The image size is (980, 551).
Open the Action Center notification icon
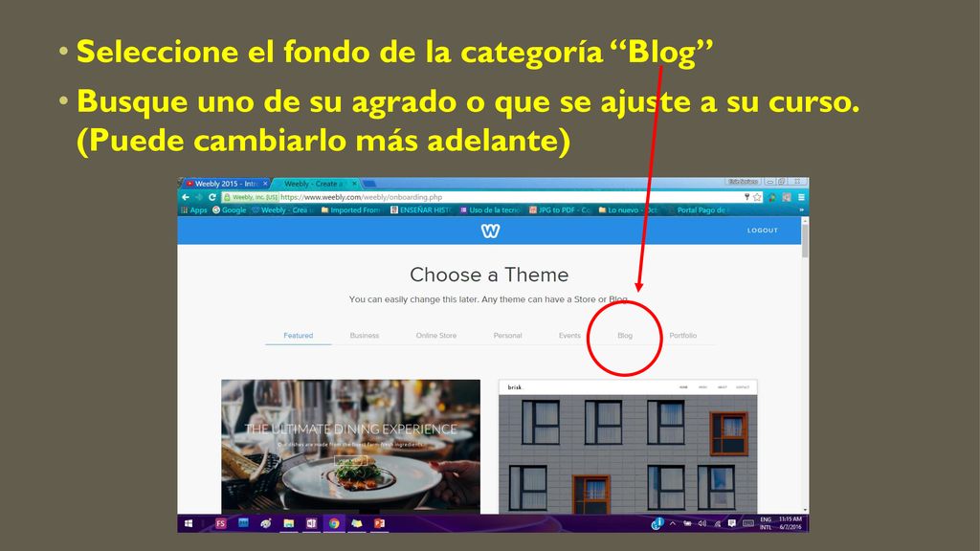click(x=732, y=523)
